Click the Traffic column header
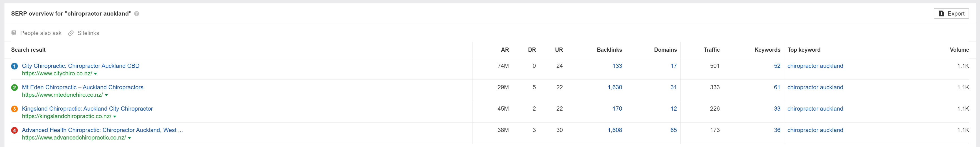 click(711, 50)
